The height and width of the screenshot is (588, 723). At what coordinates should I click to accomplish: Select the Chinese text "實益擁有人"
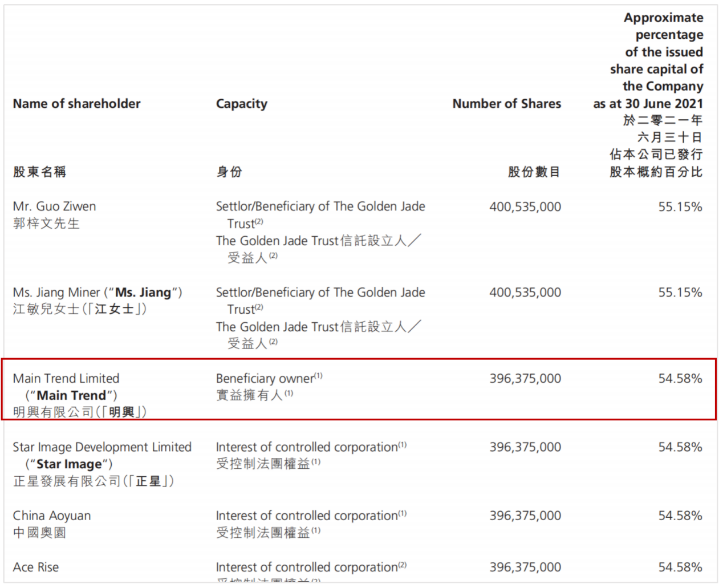coord(249,395)
